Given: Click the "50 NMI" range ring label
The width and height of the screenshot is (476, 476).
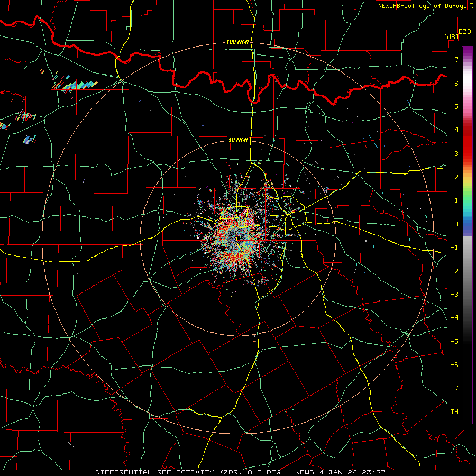Looking at the screenshot, I should pyautogui.click(x=238, y=140).
